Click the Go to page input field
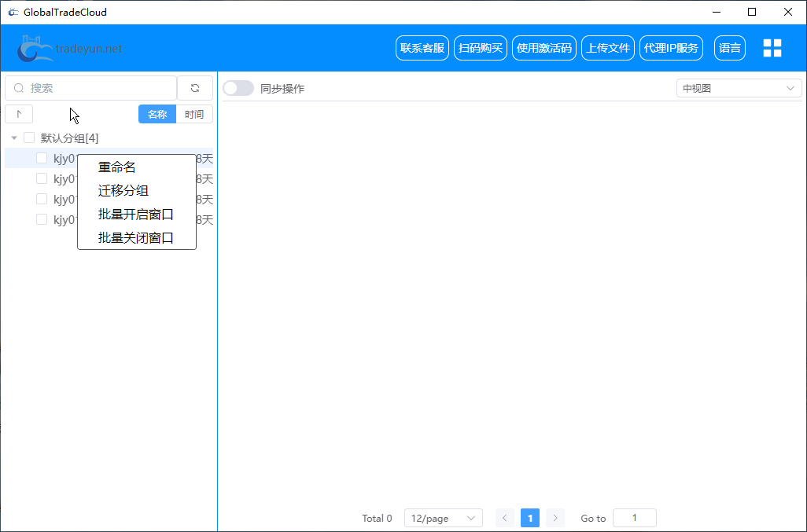807x532 pixels. pyautogui.click(x=634, y=518)
